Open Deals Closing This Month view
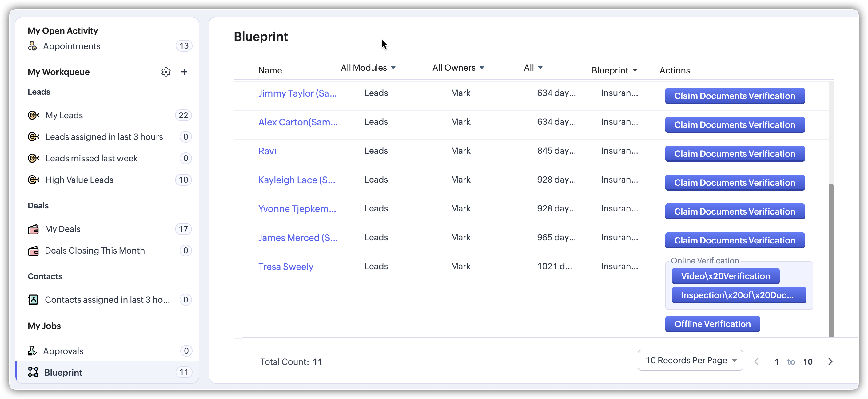 pyautogui.click(x=95, y=251)
